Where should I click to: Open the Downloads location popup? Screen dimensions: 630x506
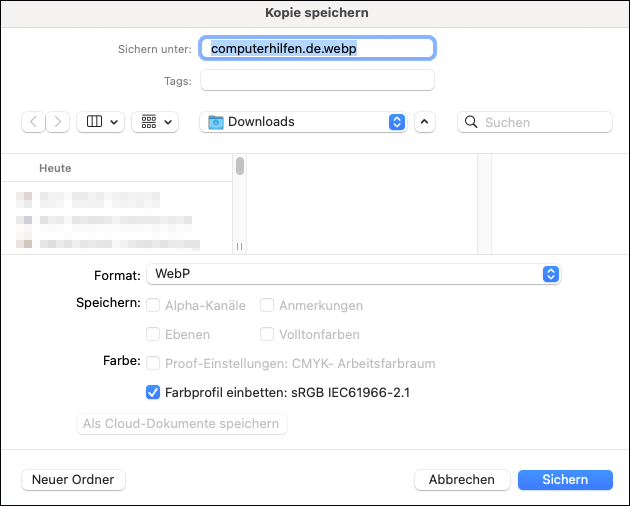(x=303, y=122)
